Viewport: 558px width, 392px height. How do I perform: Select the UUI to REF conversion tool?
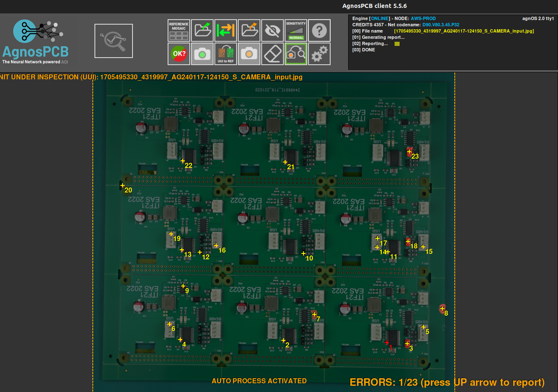pos(226,54)
